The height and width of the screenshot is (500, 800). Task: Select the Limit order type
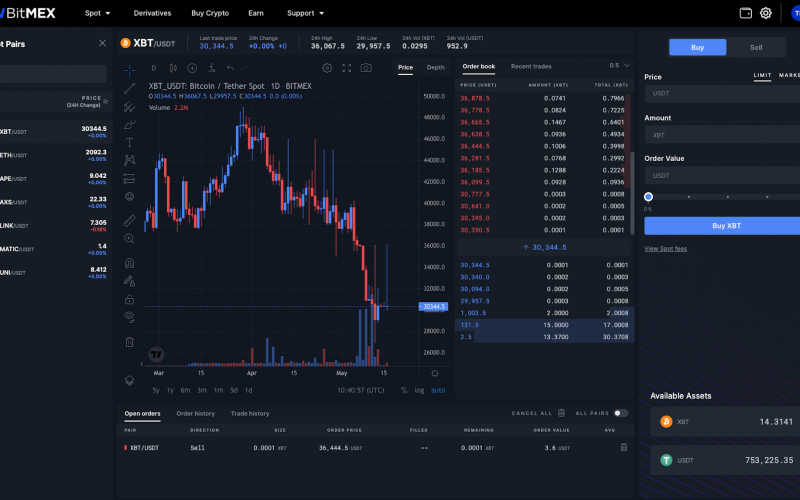click(762, 76)
